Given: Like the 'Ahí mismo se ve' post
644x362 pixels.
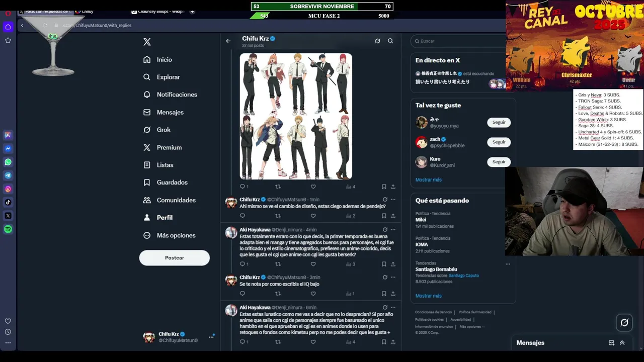Looking at the screenshot, I should tap(313, 216).
